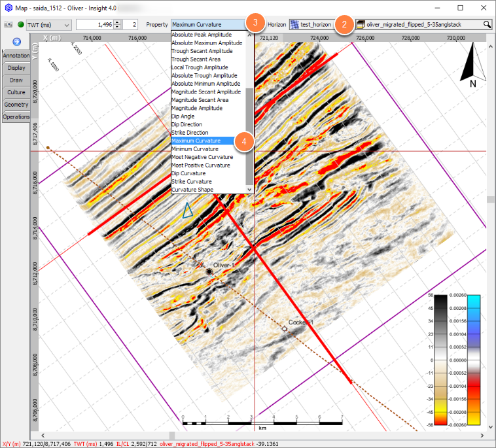Select Absolute Minimum Amplitude option

point(208,84)
